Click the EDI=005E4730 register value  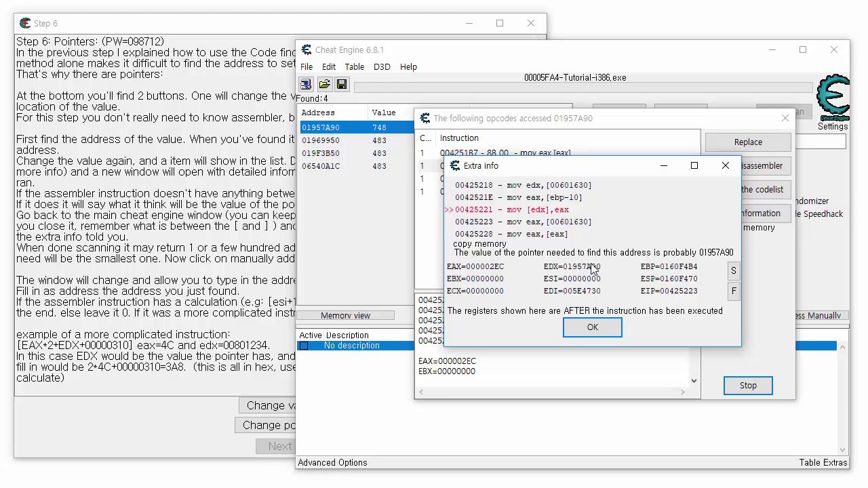[572, 291]
